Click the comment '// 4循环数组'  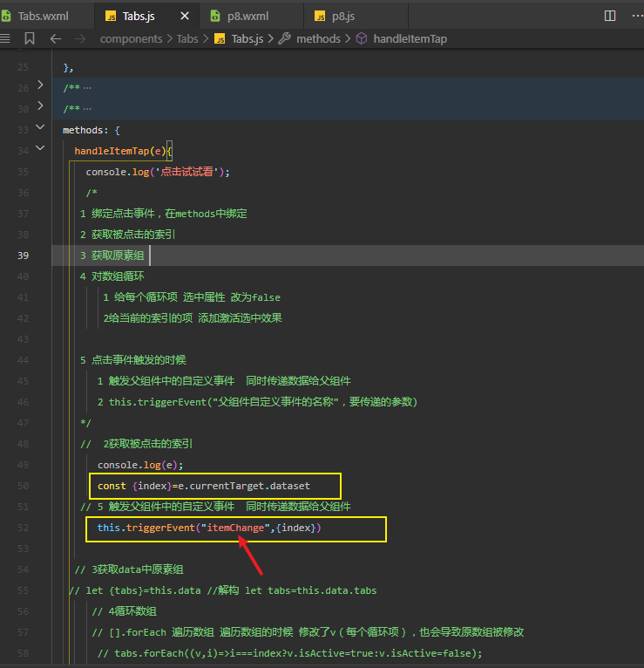[x=125, y=611]
